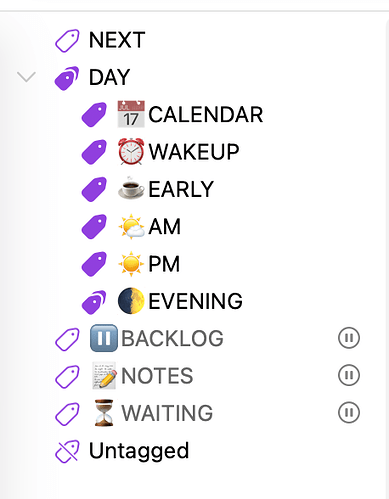Select the NOTES tag label
Screen dimensions: 389x499
pyautogui.click(x=157, y=376)
